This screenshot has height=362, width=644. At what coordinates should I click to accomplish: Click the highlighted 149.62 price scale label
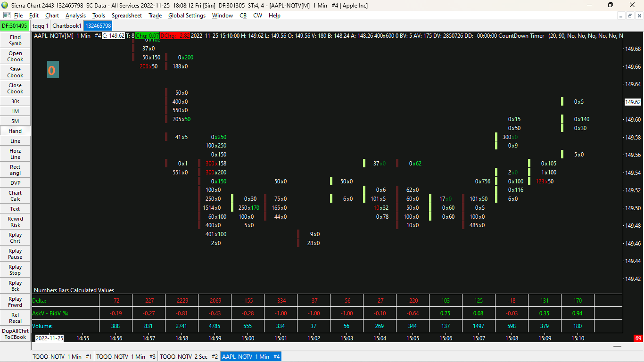tap(632, 102)
